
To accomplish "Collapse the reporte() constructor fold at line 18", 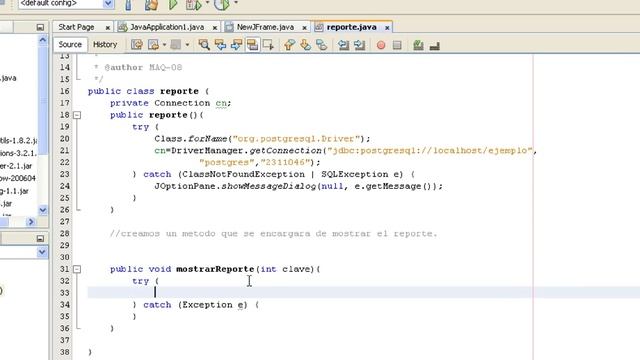I will coord(77,115).
